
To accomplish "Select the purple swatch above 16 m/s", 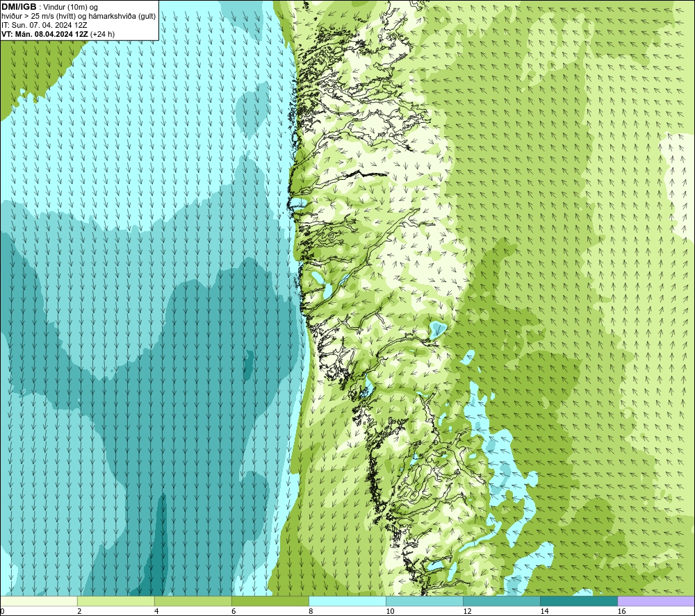I will coord(656,601).
